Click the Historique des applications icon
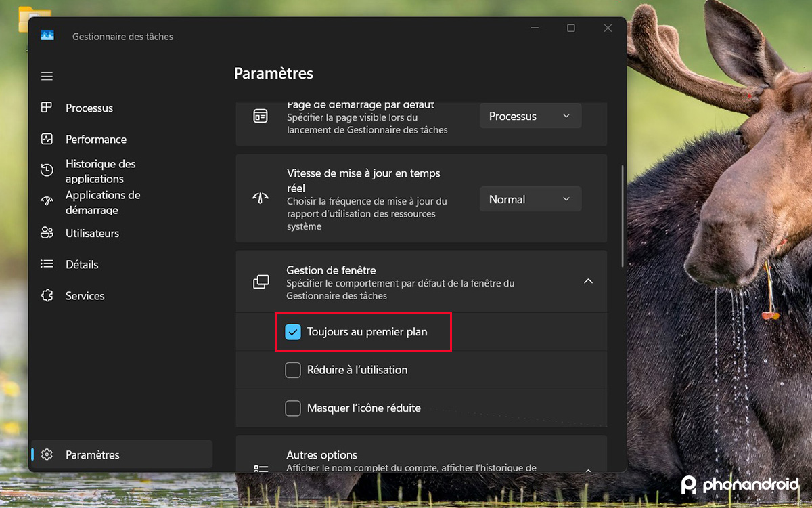Image resolution: width=812 pixels, height=508 pixels. [47, 170]
